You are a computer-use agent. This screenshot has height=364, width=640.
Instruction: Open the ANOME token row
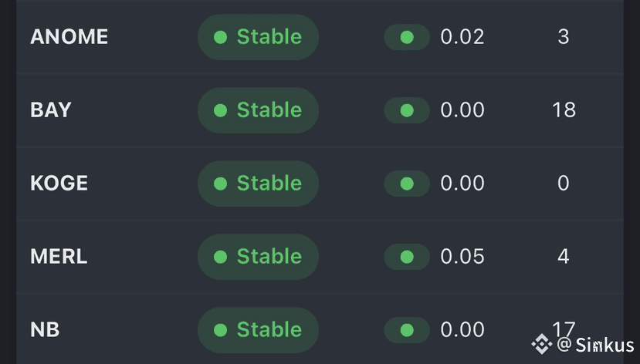(x=320, y=37)
